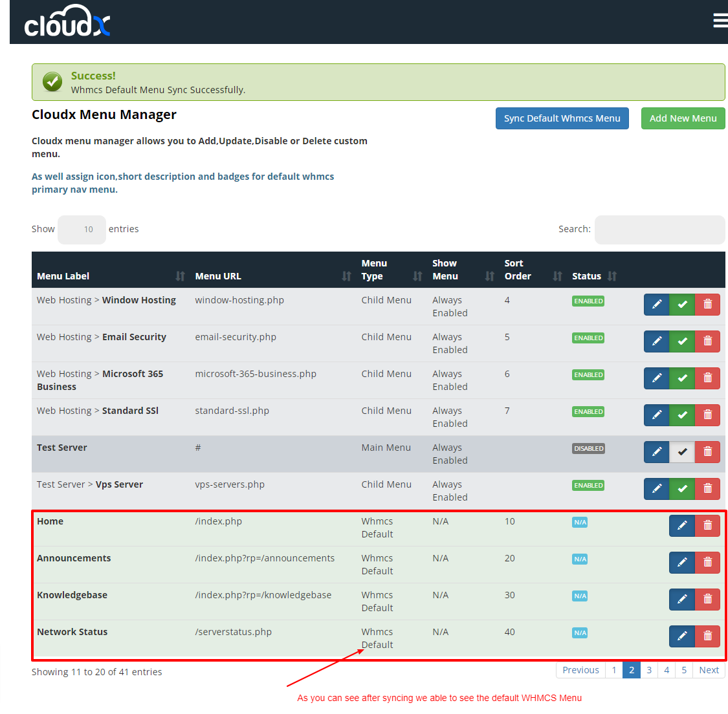Toggle status for Microsoft 365 Business row
The height and width of the screenshot is (714, 728).
682,378
